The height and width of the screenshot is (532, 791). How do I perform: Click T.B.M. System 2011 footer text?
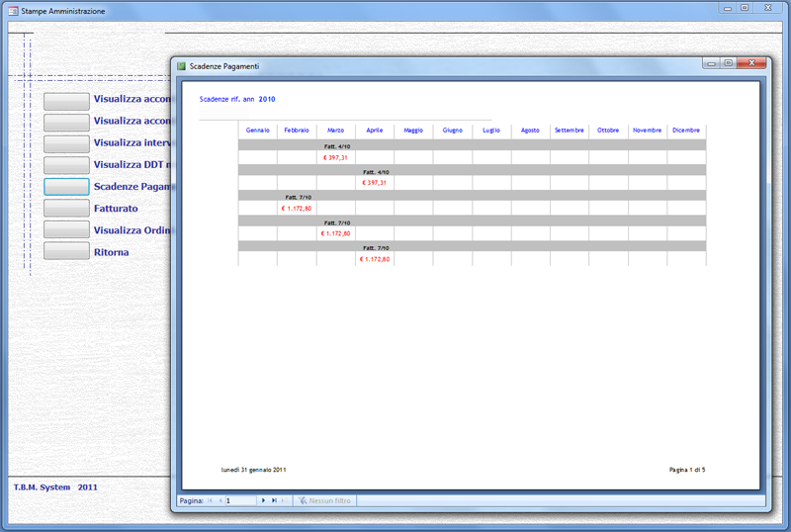point(55,488)
